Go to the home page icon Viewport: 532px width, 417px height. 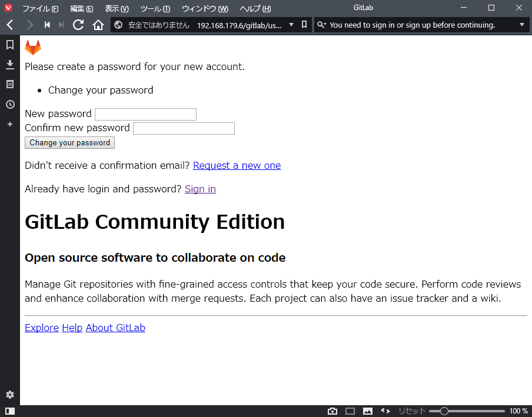(x=98, y=25)
